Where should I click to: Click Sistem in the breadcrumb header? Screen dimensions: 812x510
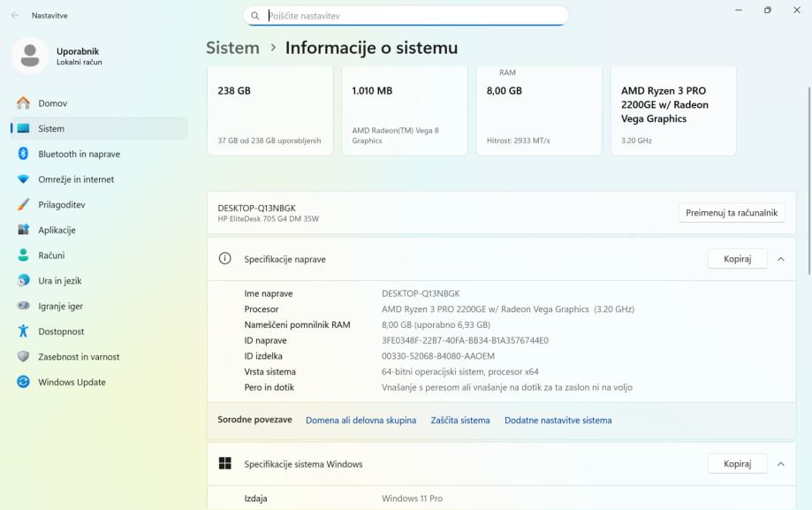[232, 48]
